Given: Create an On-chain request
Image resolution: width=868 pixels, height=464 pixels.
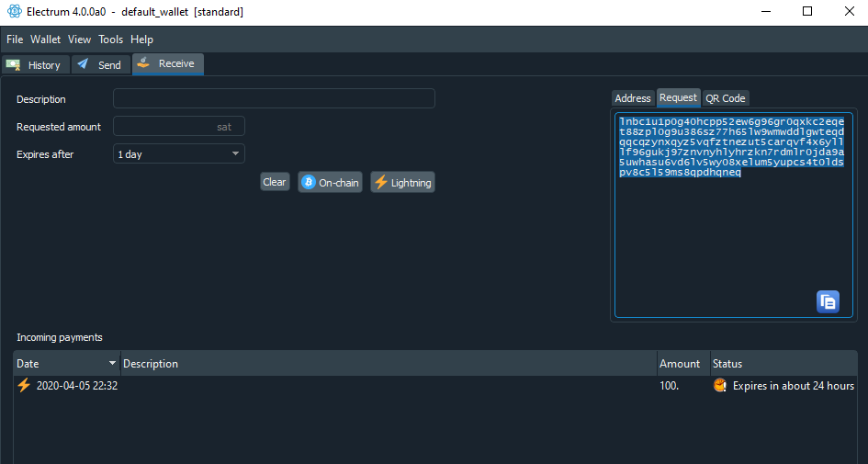Looking at the screenshot, I should (330, 182).
